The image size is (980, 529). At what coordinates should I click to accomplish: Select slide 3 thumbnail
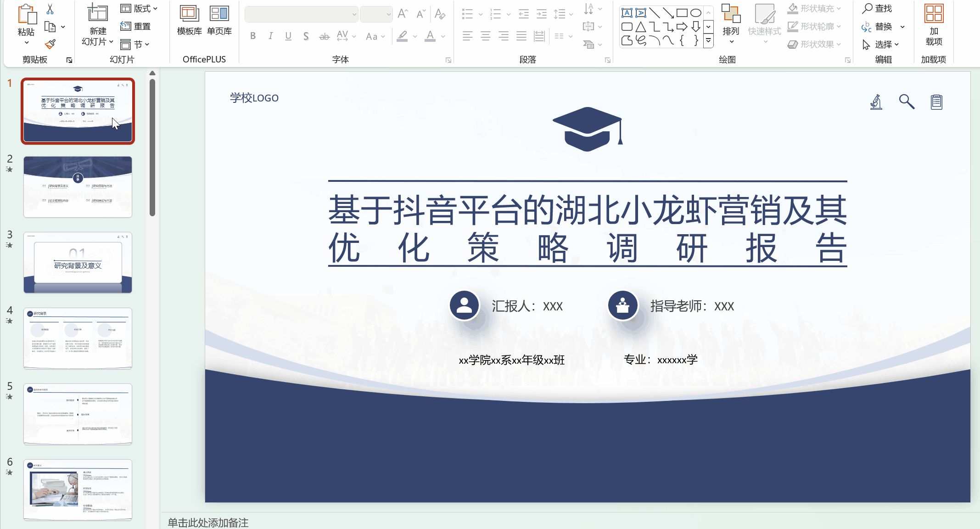click(x=78, y=263)
